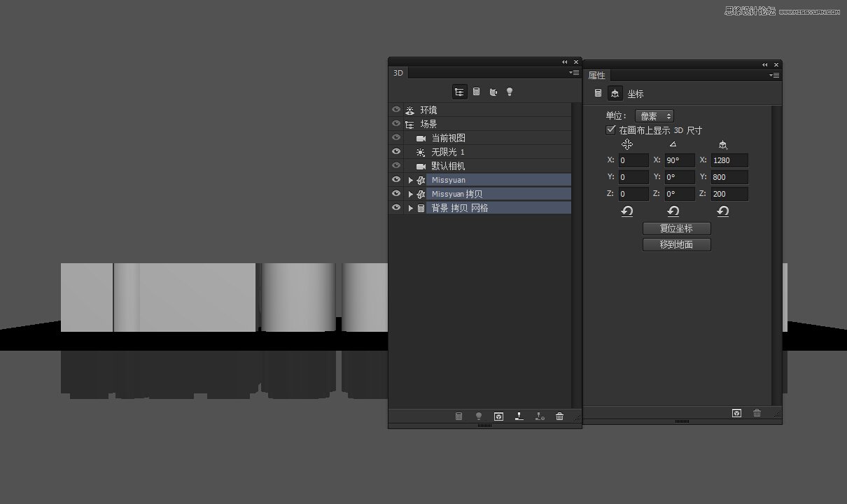Reset the position coordinates with reset arrow

(x=627, y=211)
